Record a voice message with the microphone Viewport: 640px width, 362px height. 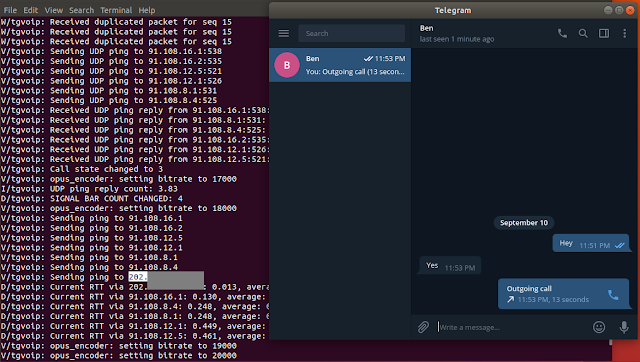(x=624, y=327)
